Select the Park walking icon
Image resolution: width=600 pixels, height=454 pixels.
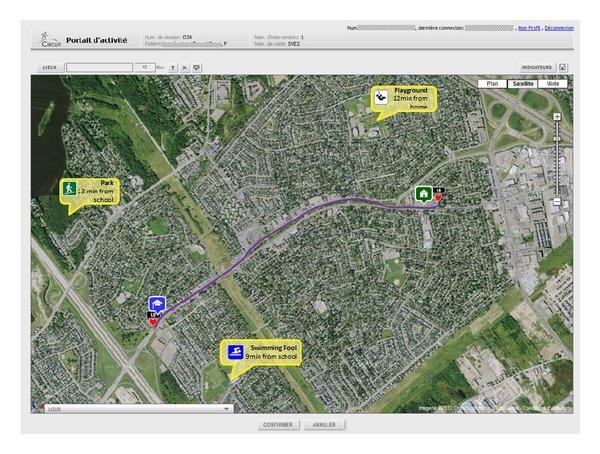point(70,188)
